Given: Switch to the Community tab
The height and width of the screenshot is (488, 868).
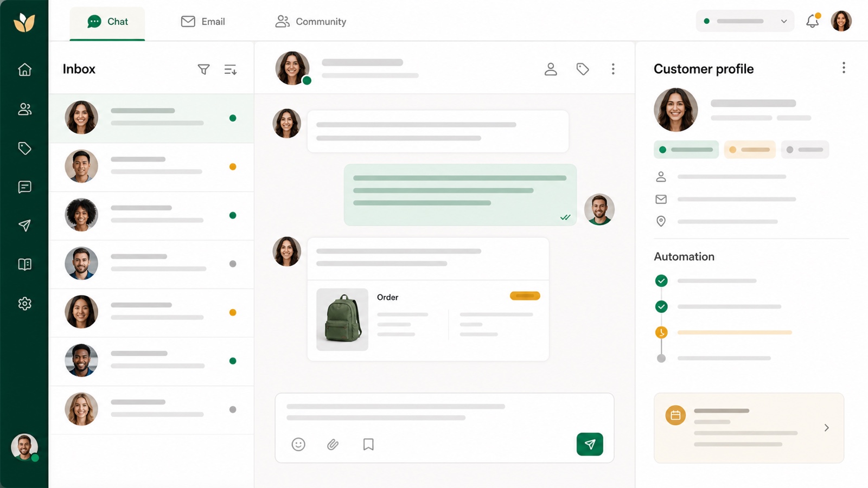Looking at the screenshot, I should click(x=311, y=22).
